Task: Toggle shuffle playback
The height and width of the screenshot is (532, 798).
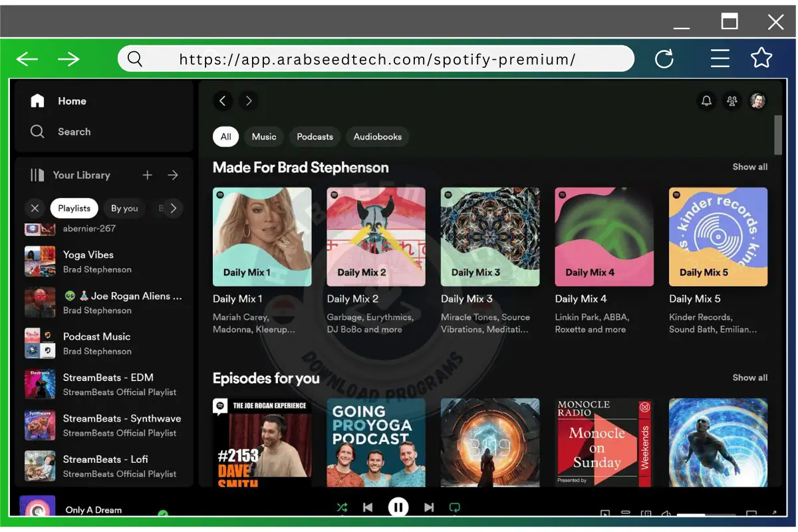Action: point(342,507)
